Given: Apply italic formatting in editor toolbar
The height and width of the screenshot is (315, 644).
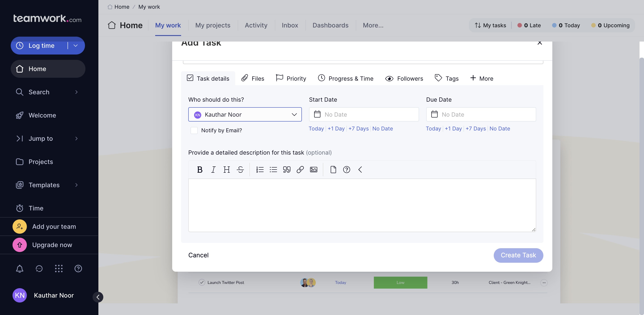Looking at the screenshot, I should [x=213, y=170].
